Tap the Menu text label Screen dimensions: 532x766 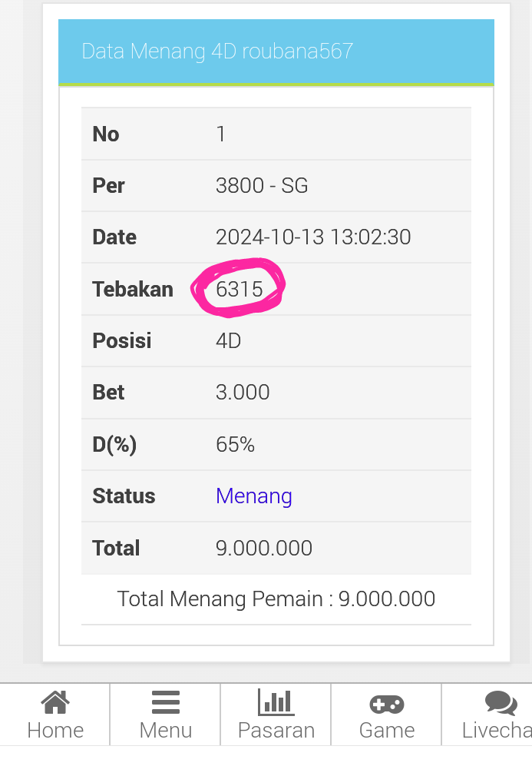(166, 731)
